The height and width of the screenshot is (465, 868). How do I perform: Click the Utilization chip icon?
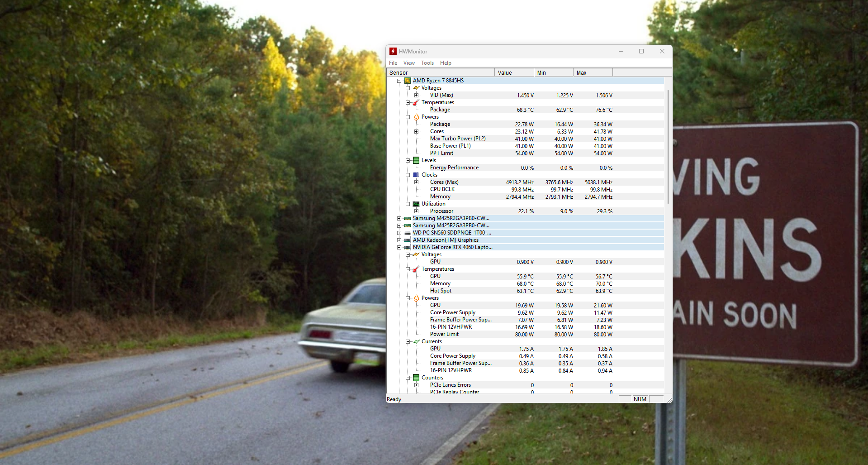point(416,204)
